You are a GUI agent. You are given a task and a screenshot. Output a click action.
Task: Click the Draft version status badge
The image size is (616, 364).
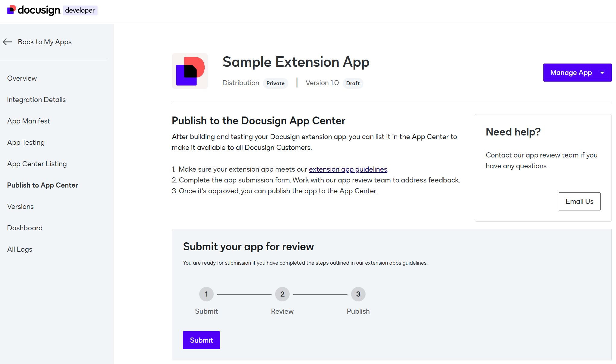pos(353,83)
